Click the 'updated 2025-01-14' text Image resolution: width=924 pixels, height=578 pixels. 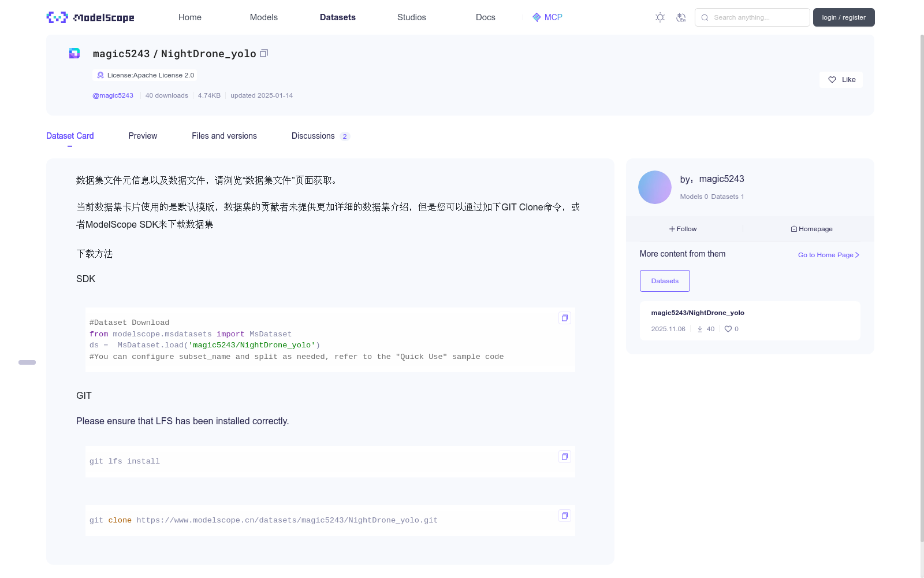click(262, 95)
